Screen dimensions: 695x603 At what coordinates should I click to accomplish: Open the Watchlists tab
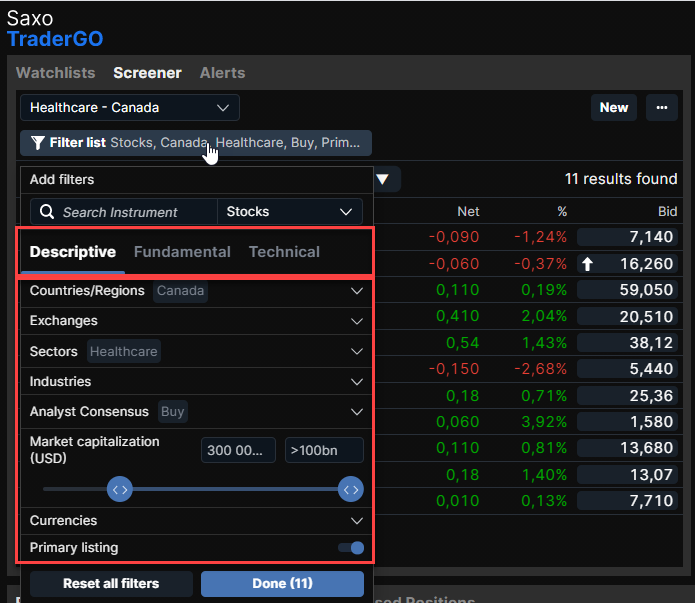tap(56, 73)
